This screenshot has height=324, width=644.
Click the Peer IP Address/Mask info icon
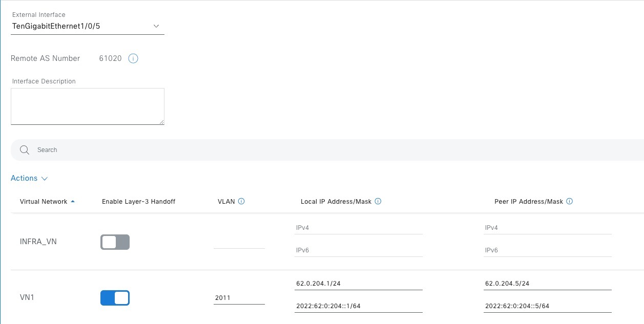569,201
